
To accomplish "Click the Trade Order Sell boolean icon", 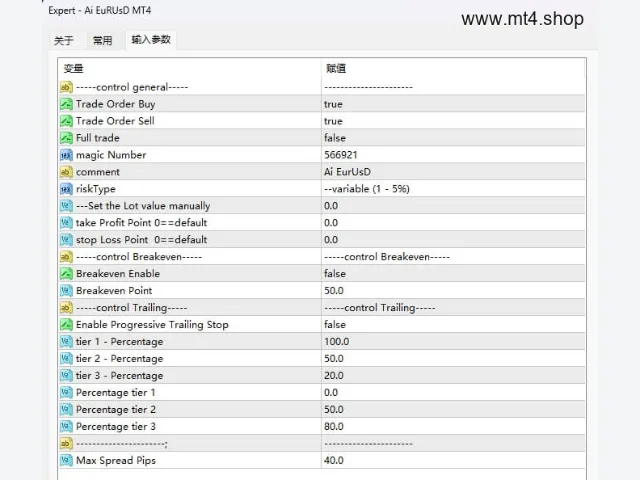I will coord(66,121).
